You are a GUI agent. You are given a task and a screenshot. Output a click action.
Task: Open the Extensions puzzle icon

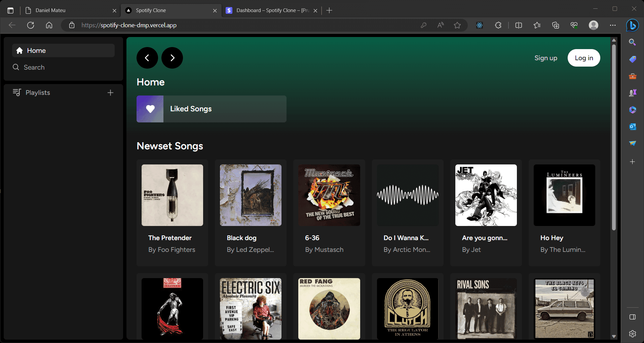(x=498, y=25)
